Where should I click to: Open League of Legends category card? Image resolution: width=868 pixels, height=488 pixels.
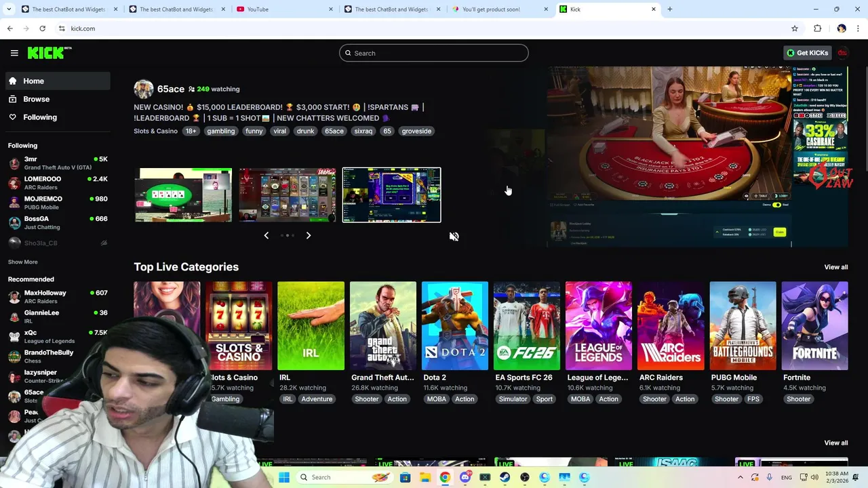pos(598,326)
